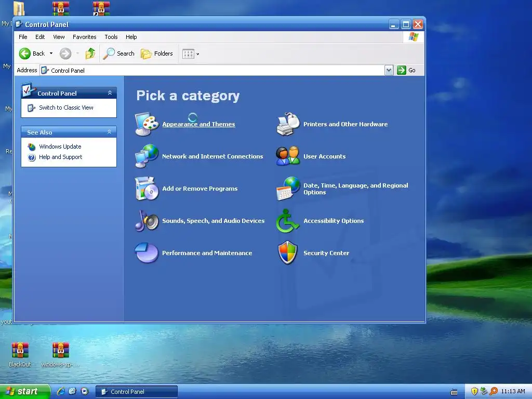Click the yellow security shield tray icon
This screenshot has width=532, height=399.
(x=474, y=391)
